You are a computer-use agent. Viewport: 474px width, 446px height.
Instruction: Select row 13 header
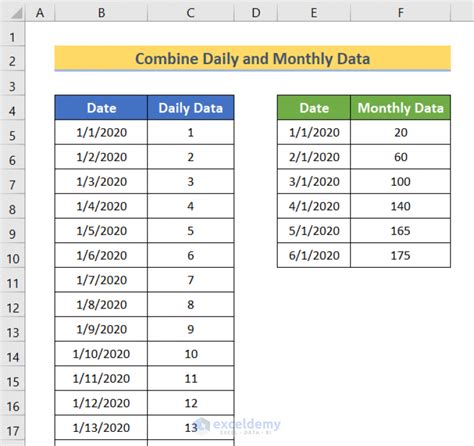(12, 330)
